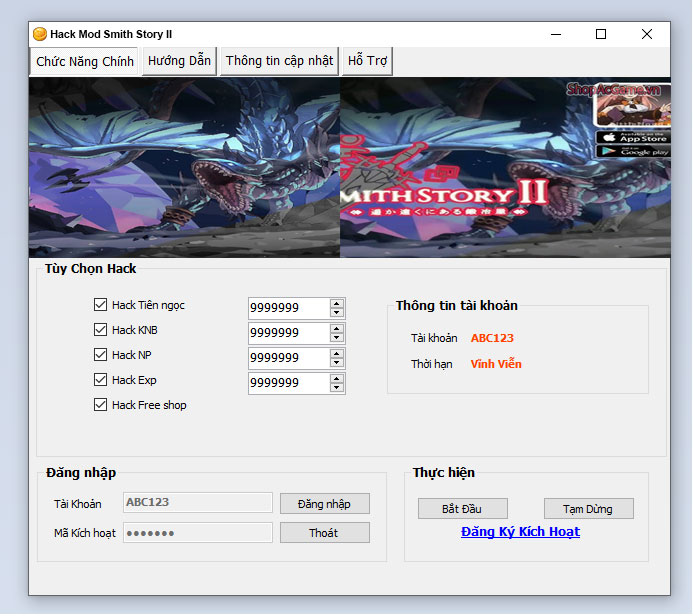Increase Hack KNB value with up arrow

337,329
